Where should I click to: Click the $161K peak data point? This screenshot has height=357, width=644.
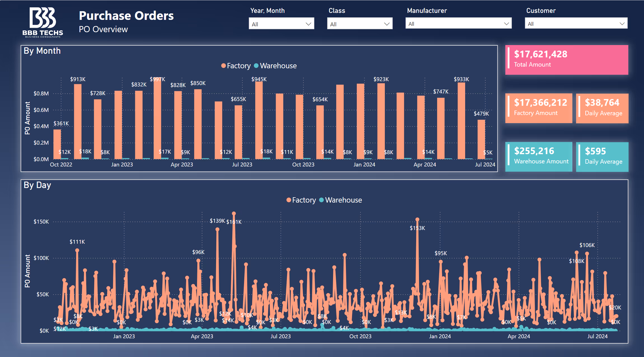tap(234, 213)
